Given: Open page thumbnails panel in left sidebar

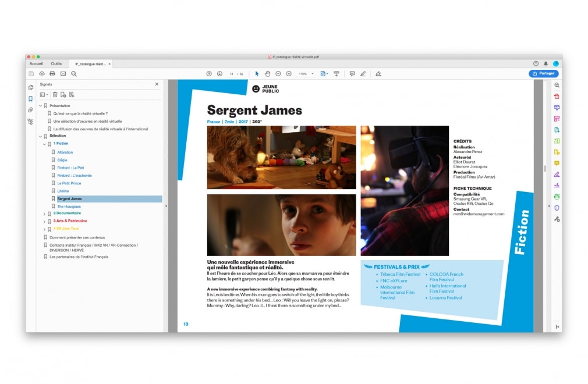Looking at the screenshot, I should 30,87.
